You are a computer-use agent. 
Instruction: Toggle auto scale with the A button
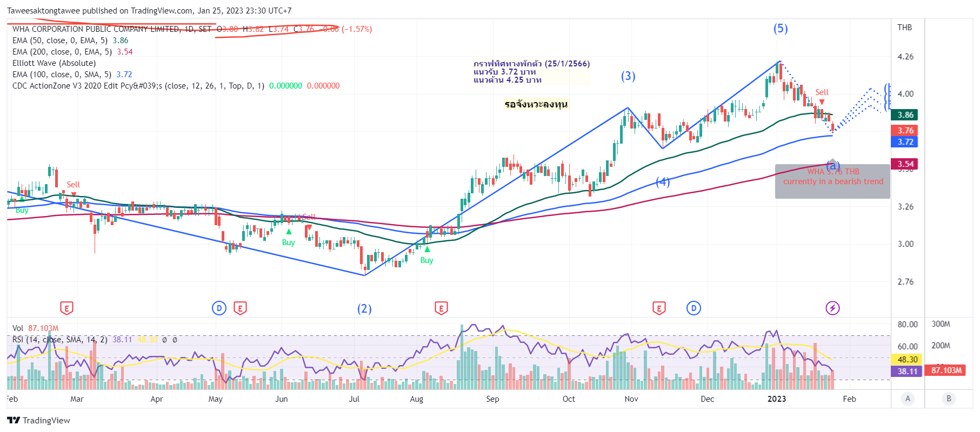tap(908, 399)
